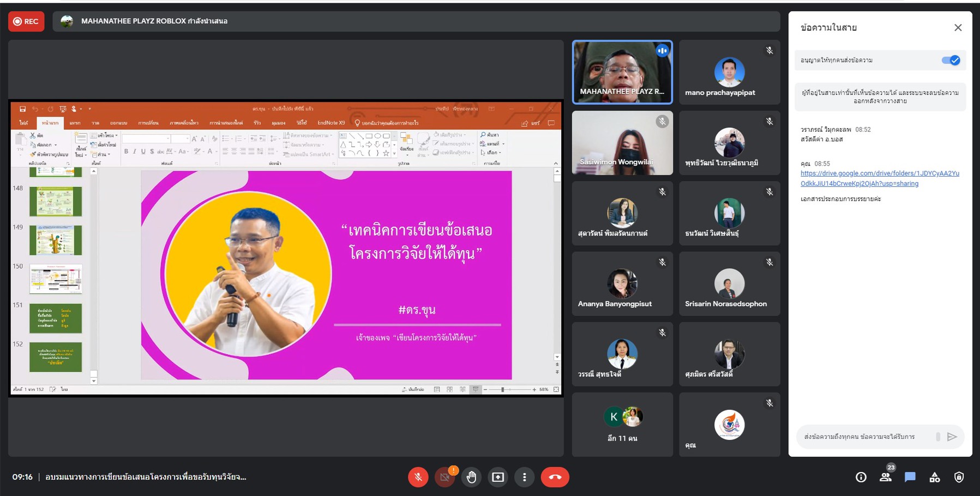Close the in-call chat panel

pos(958,28)
